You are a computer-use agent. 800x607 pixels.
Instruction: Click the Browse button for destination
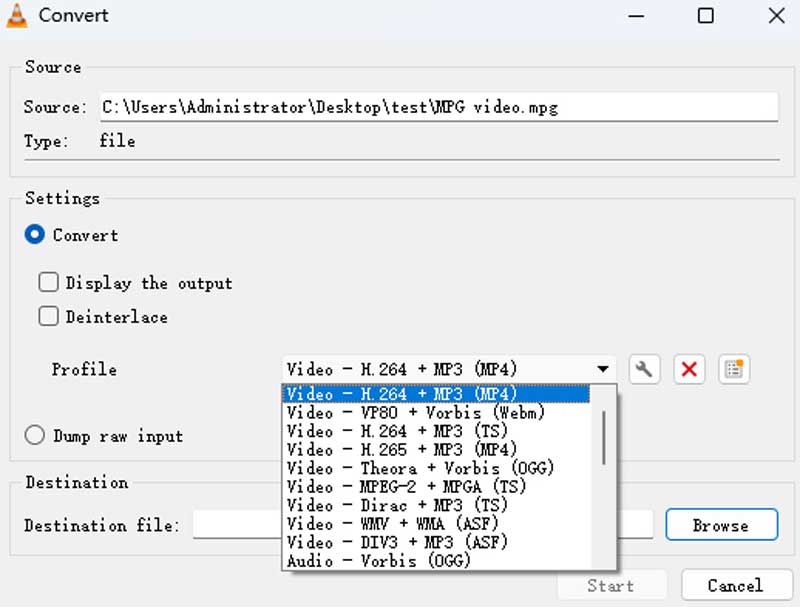[721, 525]
